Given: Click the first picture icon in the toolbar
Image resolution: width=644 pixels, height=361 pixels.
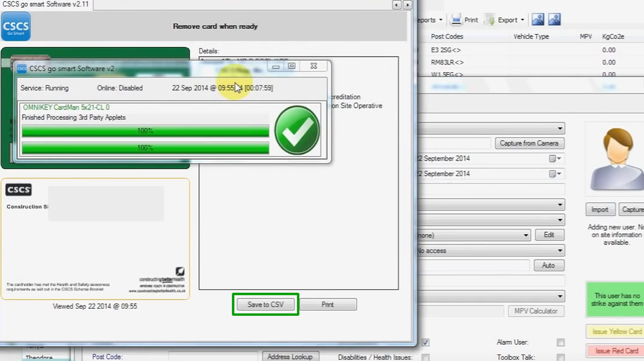Looking at the screenshot, I should (x=538, y=20).
